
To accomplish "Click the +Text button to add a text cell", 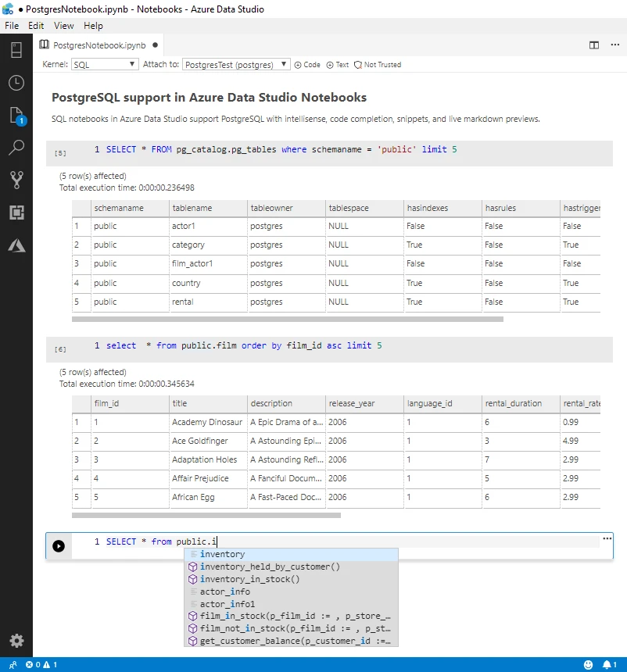I will click(336, 65).
